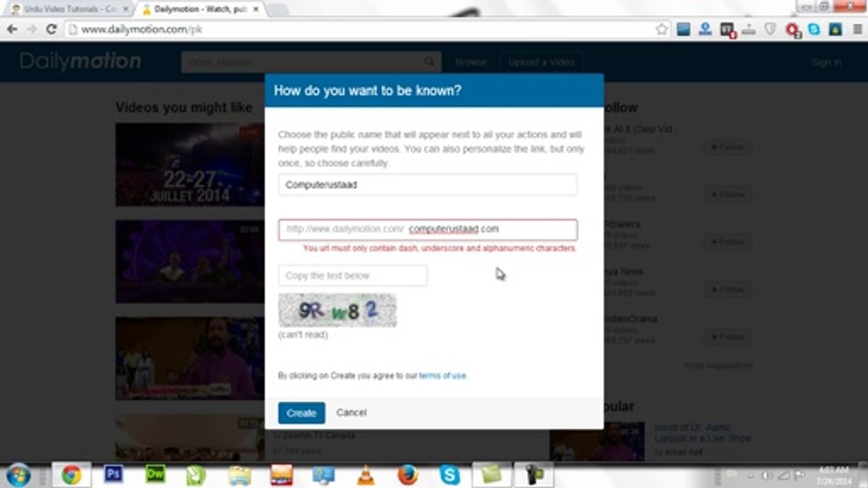This screenshot has width=868, height=488.
Task: Open the Windows Start menu
Action: point(18,474)
